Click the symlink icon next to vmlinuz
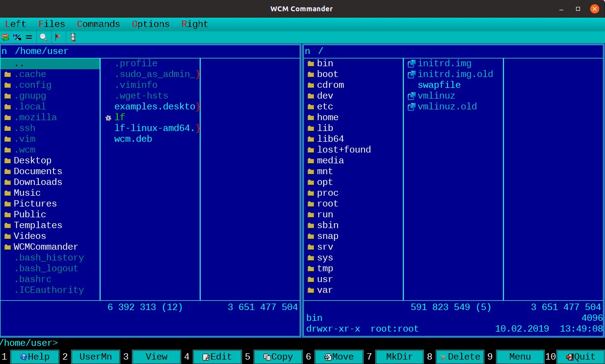The width and height of the screenshot is (605, 364). pos(411,96)
